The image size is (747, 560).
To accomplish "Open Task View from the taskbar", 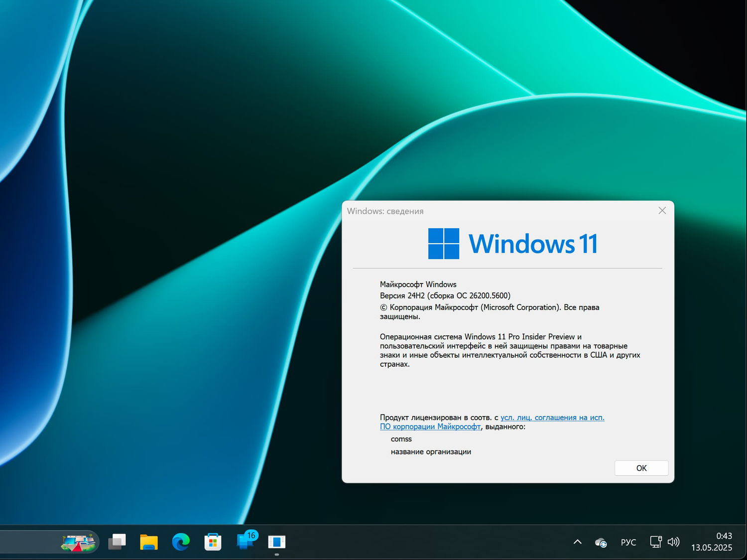I will (x=118, y=542).
